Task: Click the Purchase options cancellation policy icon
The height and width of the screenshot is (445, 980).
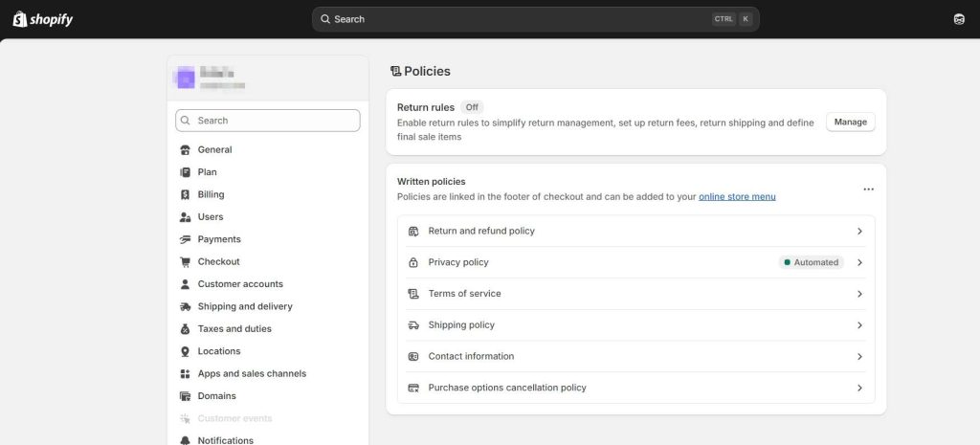Action: tap(413, 388)
